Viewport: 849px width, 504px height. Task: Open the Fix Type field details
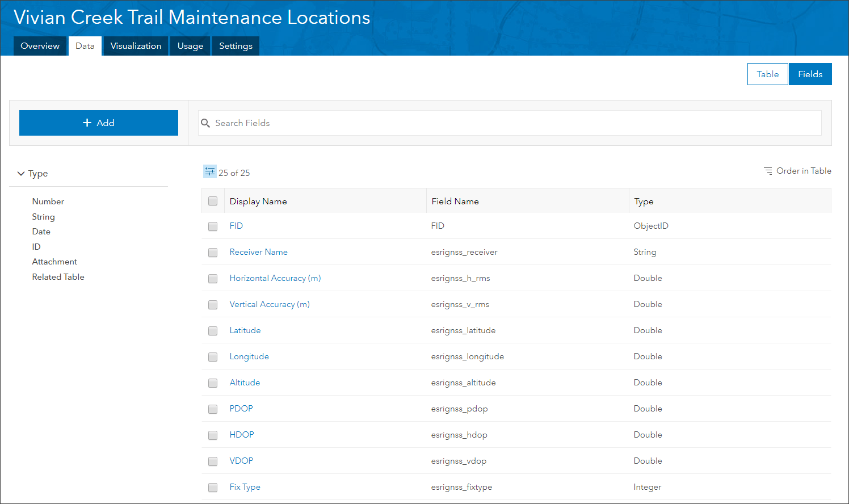pos(245,487)
